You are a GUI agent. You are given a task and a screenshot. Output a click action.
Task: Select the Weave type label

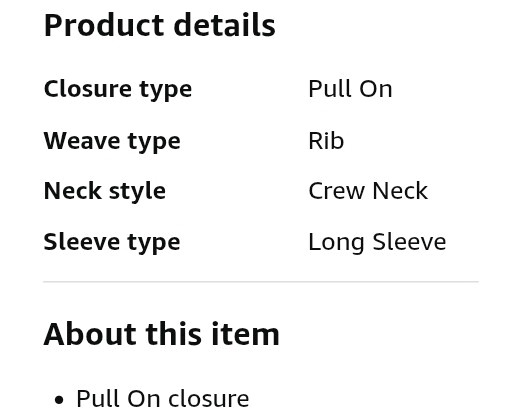coord(112,141)
